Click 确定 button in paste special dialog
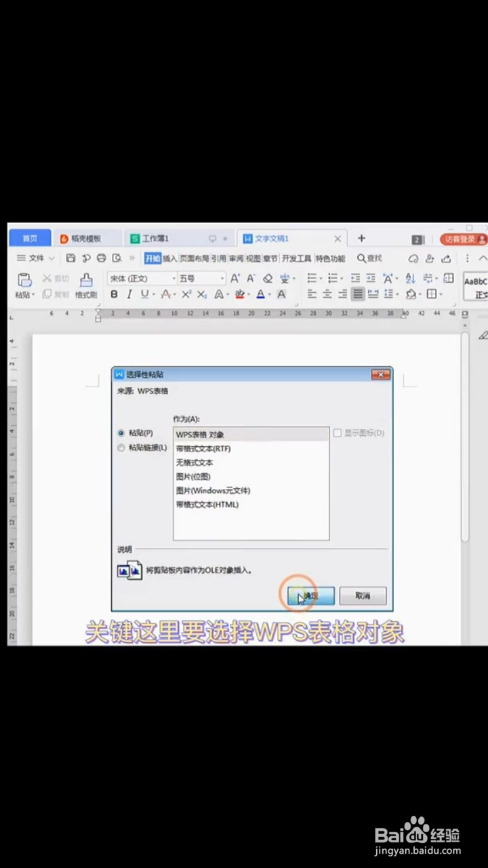488x868 pixels. [x=311, y=595]
